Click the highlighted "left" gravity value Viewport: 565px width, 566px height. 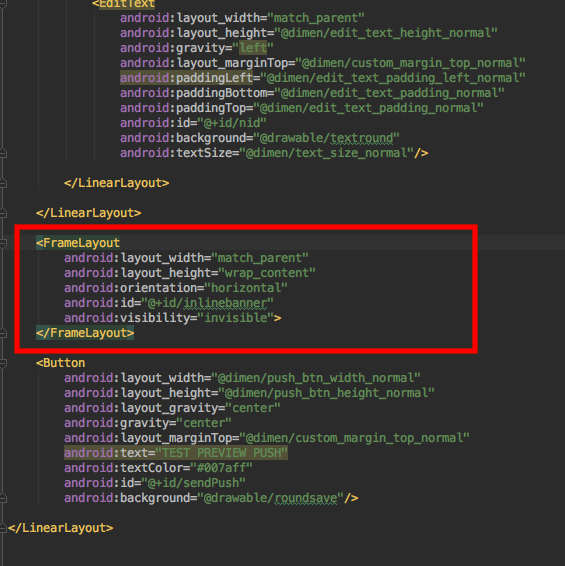tap(253, 48)
